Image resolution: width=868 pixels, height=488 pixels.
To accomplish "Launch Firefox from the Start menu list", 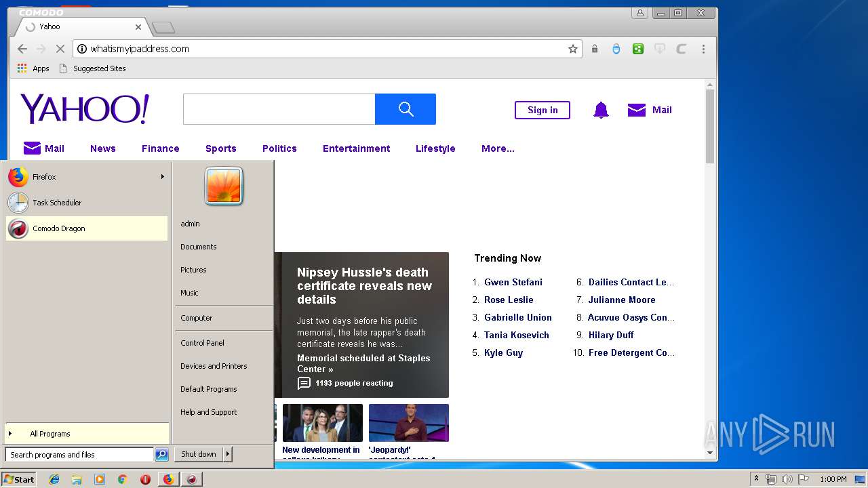I will (x=86, y=177).
